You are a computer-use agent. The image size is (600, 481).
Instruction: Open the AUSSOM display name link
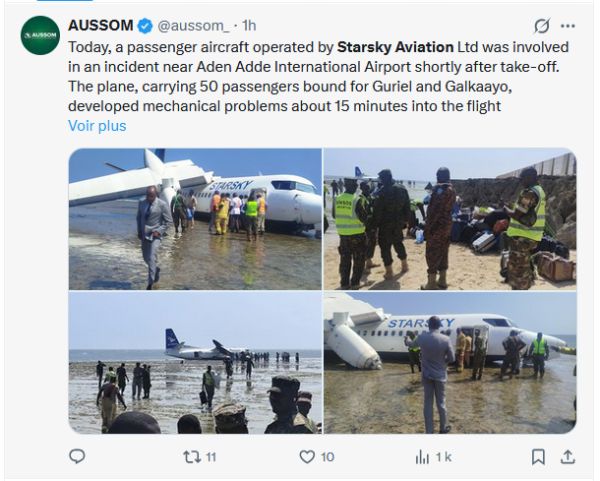pyautogui.click(x=99, y=25)
